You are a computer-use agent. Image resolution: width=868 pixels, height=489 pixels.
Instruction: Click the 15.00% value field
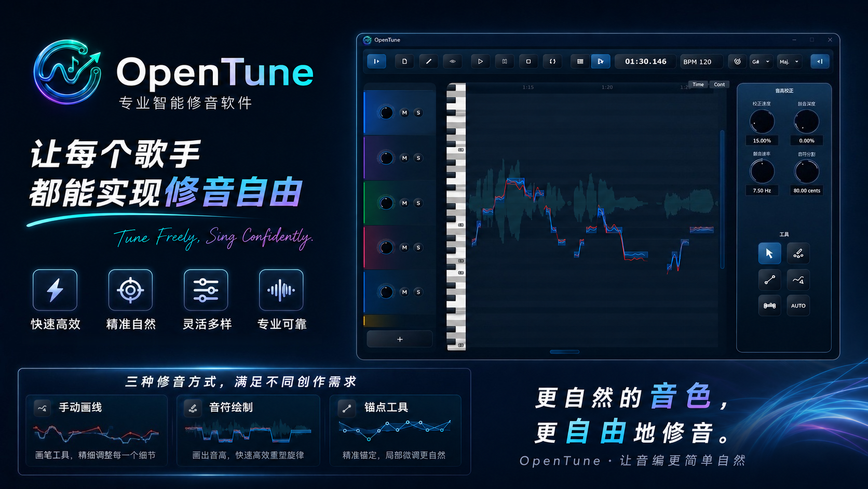point(762,141)
